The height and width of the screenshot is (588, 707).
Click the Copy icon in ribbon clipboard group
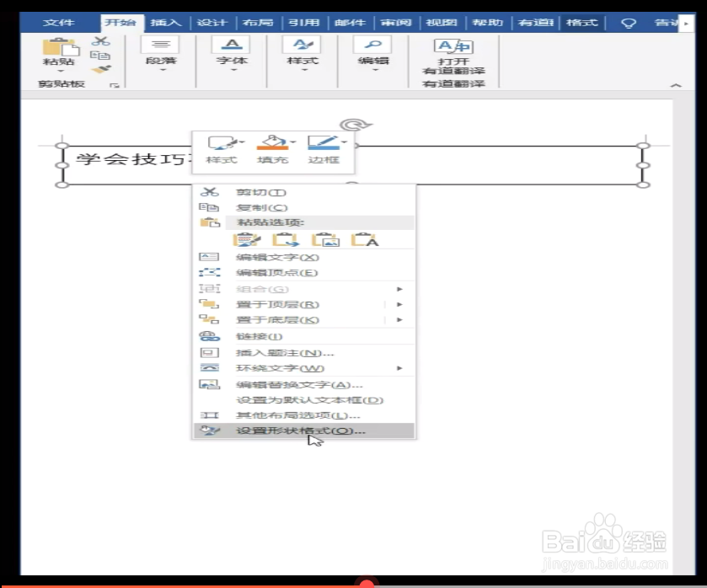[x=100, y=56]
